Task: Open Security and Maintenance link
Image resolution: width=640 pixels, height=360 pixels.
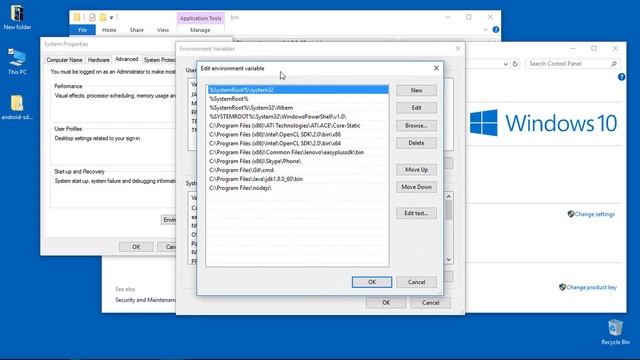Action: pyautogui.click(x=146, y=300)
